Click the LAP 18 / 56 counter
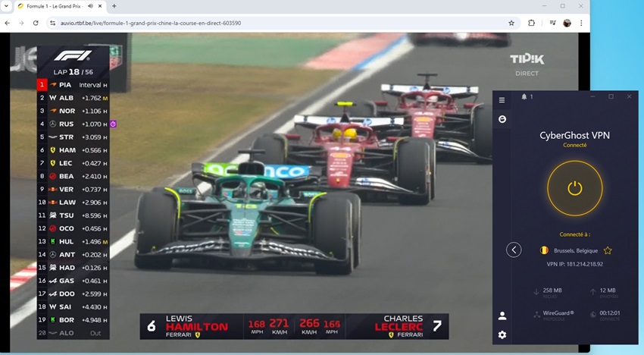This screenshot has width=644, height=355. [73, 71]
